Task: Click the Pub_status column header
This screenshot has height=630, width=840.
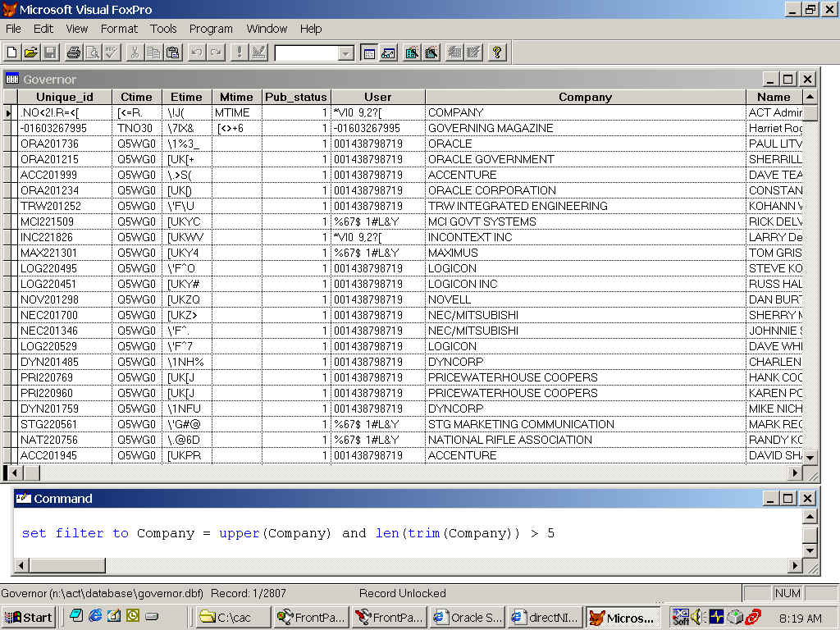Action: pyautogui.click(x=296, y=97)
